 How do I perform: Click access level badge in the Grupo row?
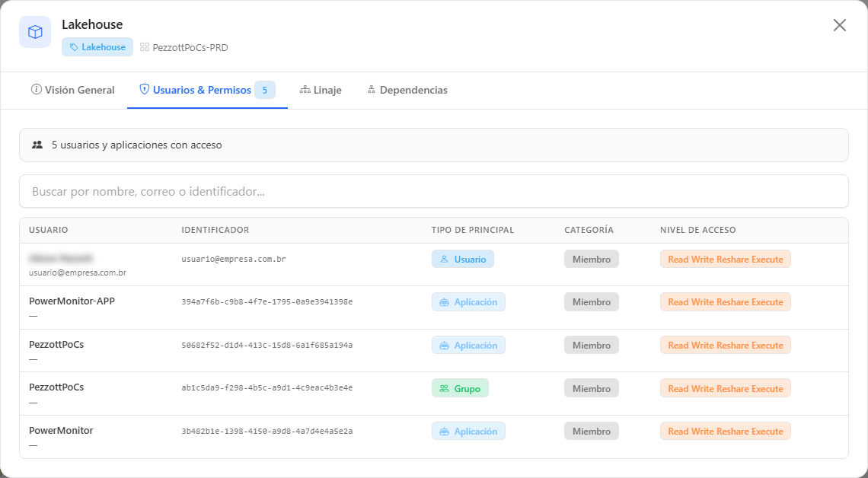725,388
